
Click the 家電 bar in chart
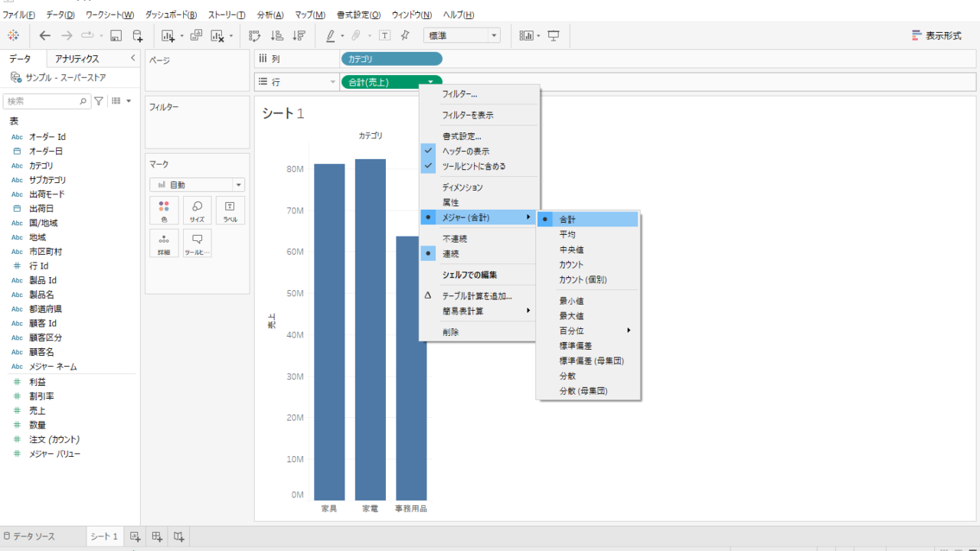(371, 329)
